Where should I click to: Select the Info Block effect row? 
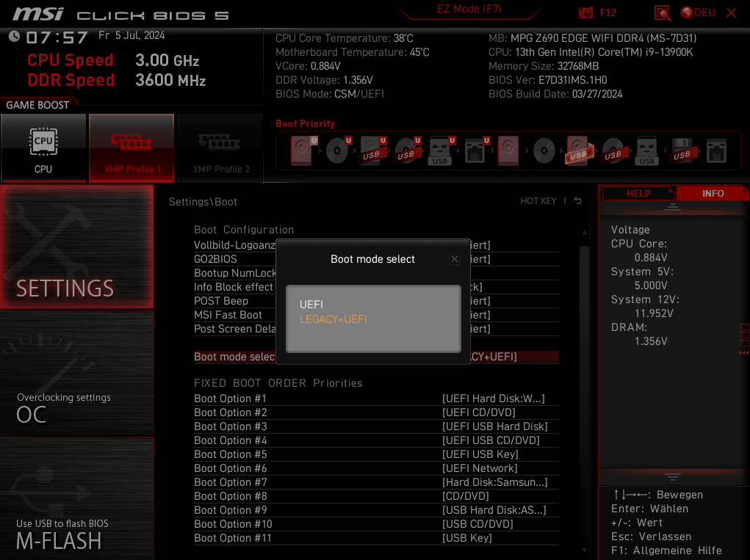(376, 287)
